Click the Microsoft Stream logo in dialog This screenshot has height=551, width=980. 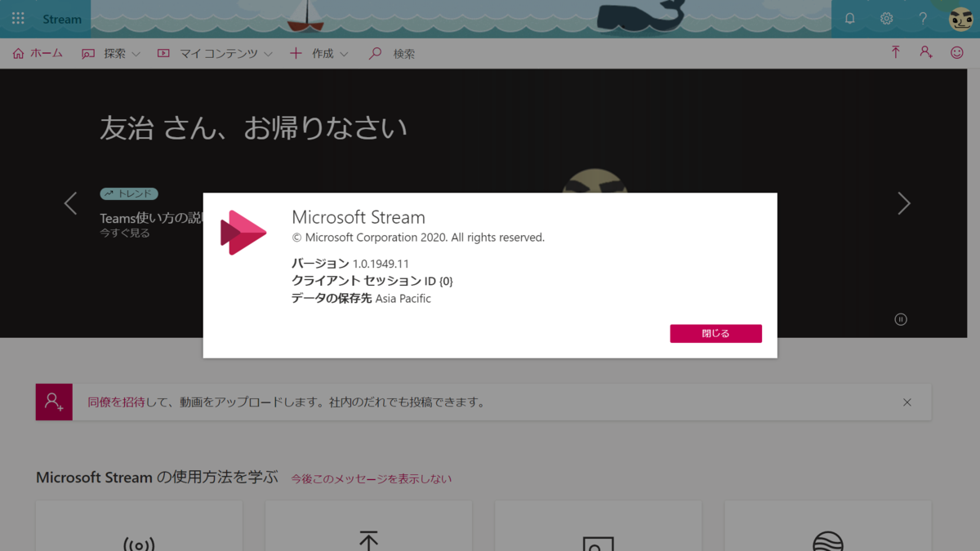tap(243, 233)
